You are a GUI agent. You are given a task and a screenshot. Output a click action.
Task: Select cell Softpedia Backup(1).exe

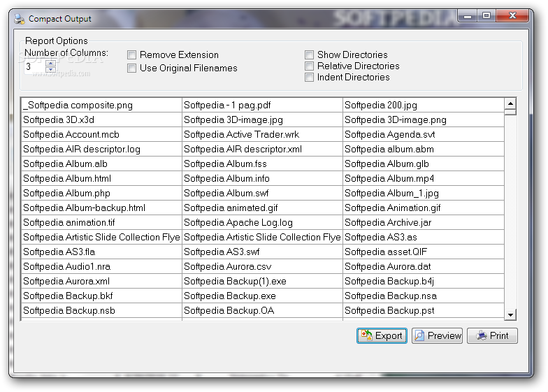tap(263, 281)
